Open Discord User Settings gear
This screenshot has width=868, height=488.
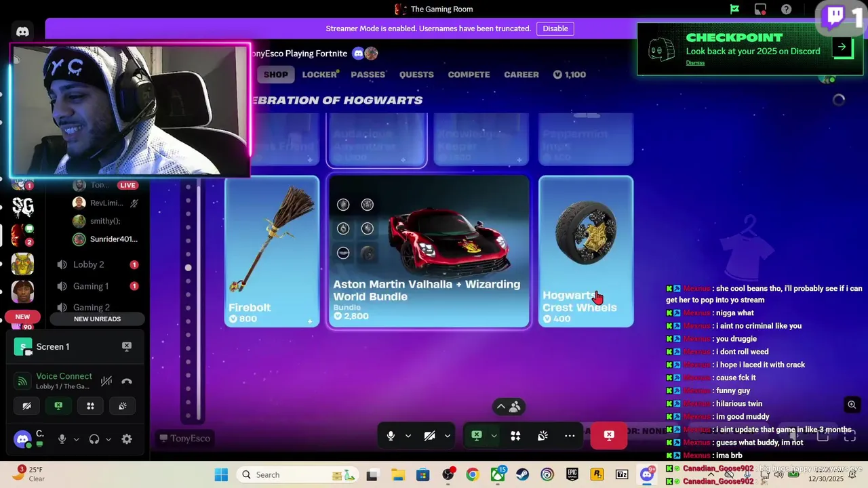pos(127,439)
